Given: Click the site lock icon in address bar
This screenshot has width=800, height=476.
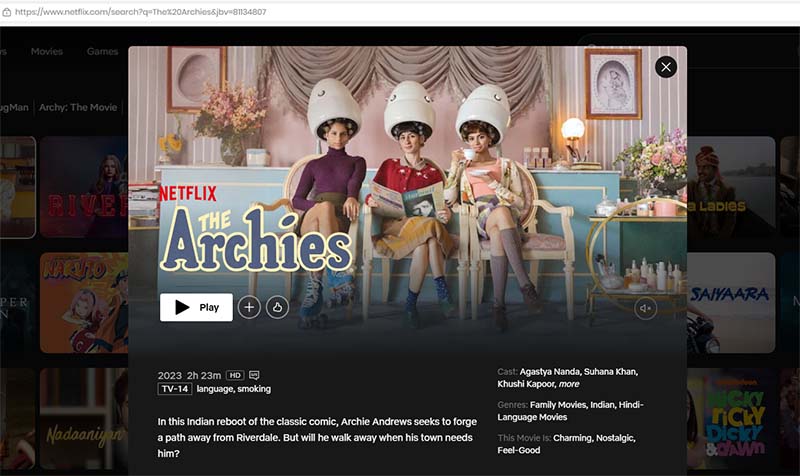Looking at the screenshot, I should click(7, 12).
